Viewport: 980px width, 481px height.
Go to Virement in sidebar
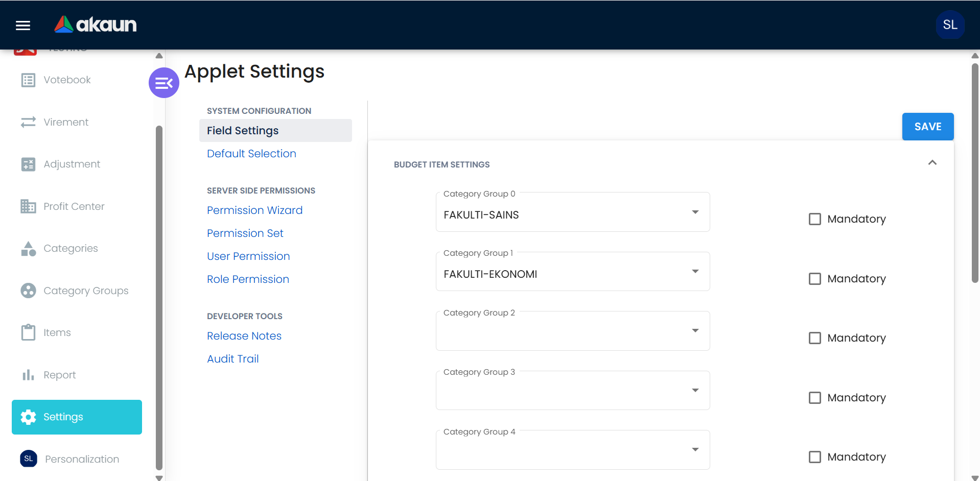[x=66, y=122]
